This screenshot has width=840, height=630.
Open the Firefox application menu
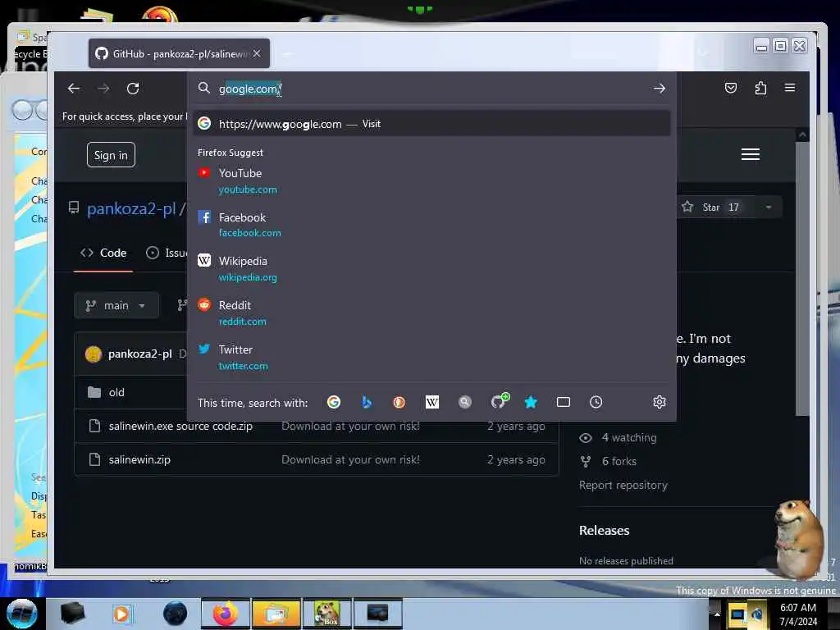[790, 88]
